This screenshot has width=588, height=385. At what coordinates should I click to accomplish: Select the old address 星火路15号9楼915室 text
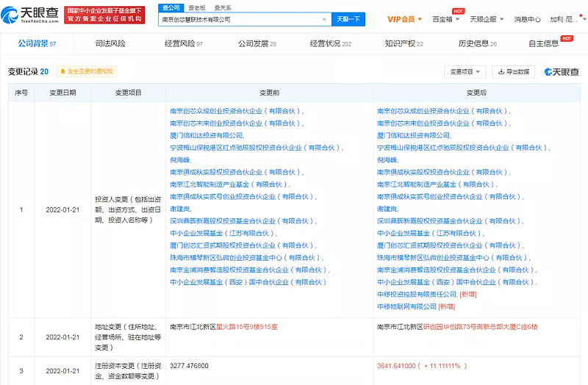tap(247, 327)
